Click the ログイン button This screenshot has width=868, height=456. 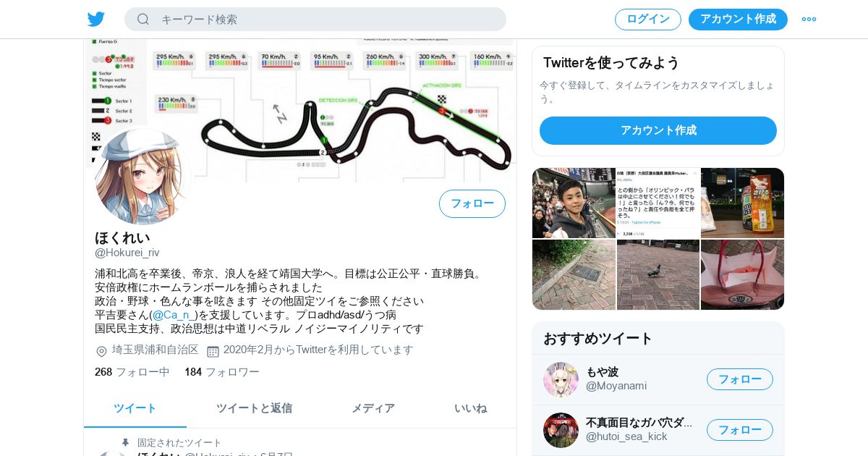648,20
